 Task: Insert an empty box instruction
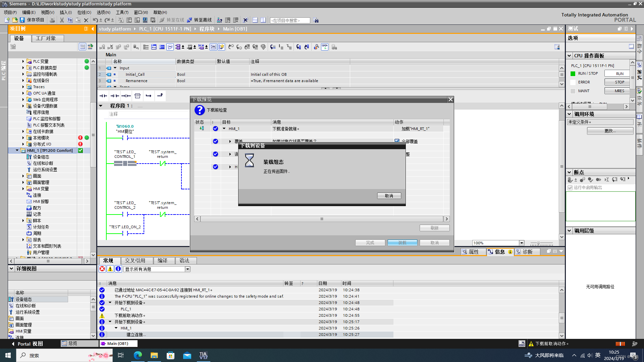tap(137, 96)
